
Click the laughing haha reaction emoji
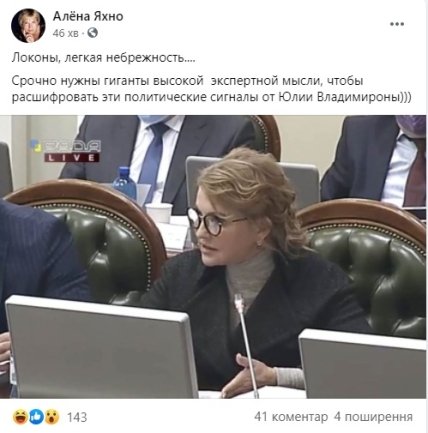[x=20, y=417]
